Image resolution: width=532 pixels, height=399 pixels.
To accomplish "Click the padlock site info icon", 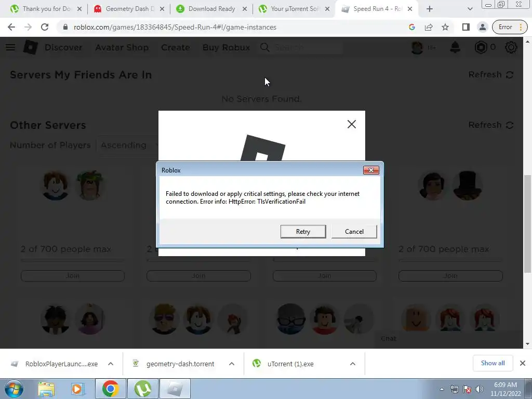I will [x=65, y=27].
